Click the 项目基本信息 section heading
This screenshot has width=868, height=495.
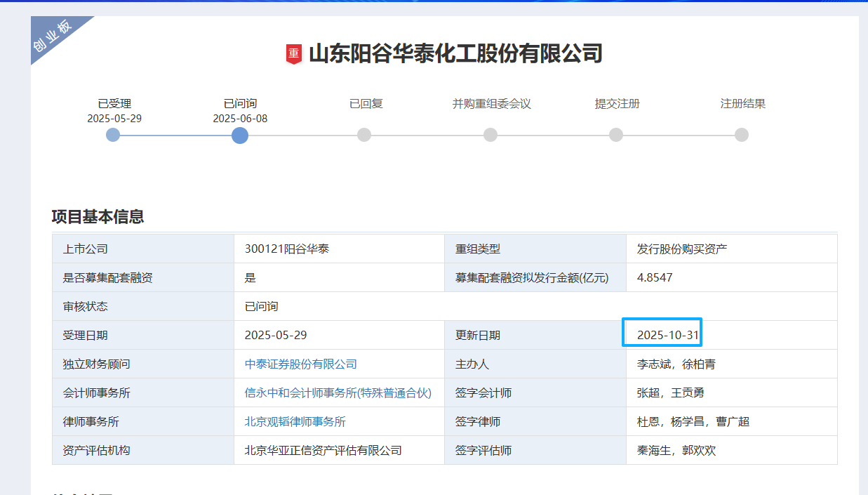98,216
